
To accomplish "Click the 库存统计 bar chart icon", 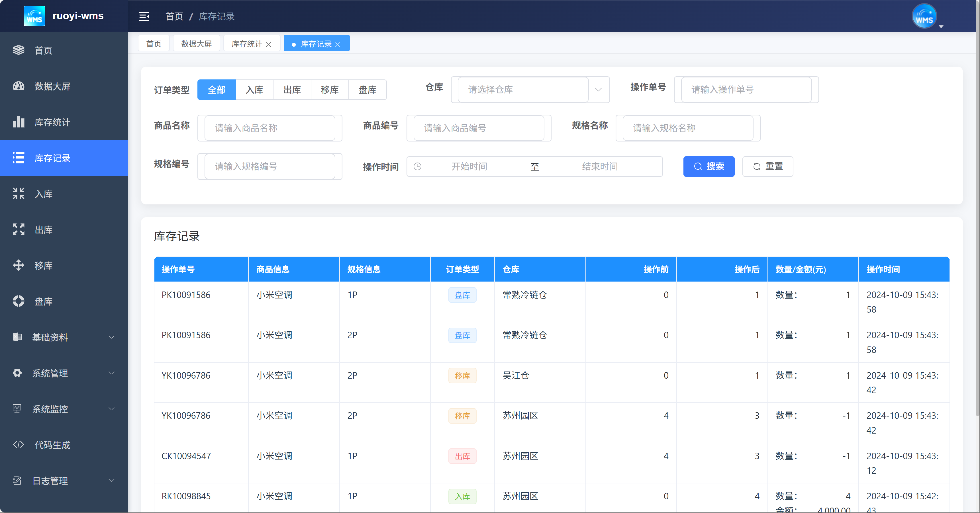I will pyautogui.click(x=18, y=122).
